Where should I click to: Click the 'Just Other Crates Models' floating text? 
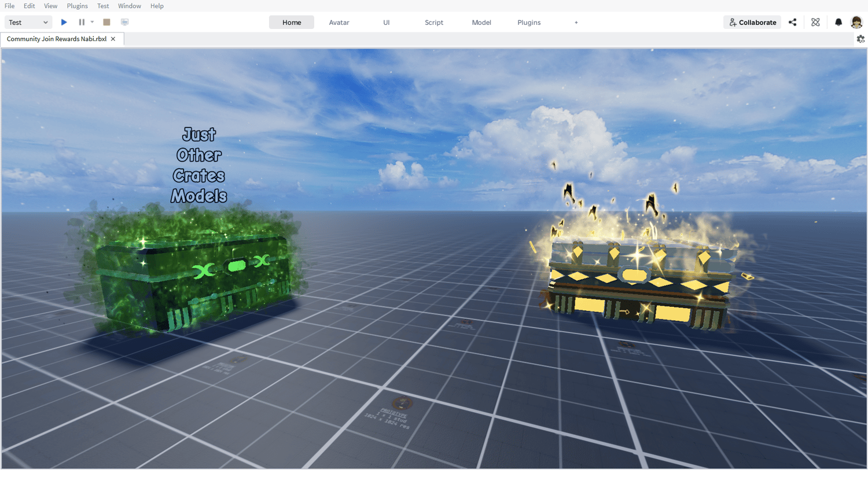coord(199,166)
